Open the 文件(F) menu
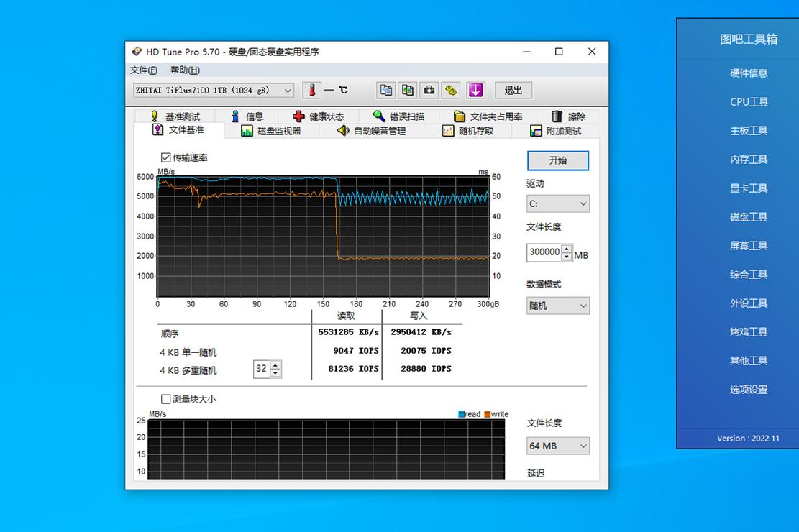799x532 pixels. click(142, 70)
